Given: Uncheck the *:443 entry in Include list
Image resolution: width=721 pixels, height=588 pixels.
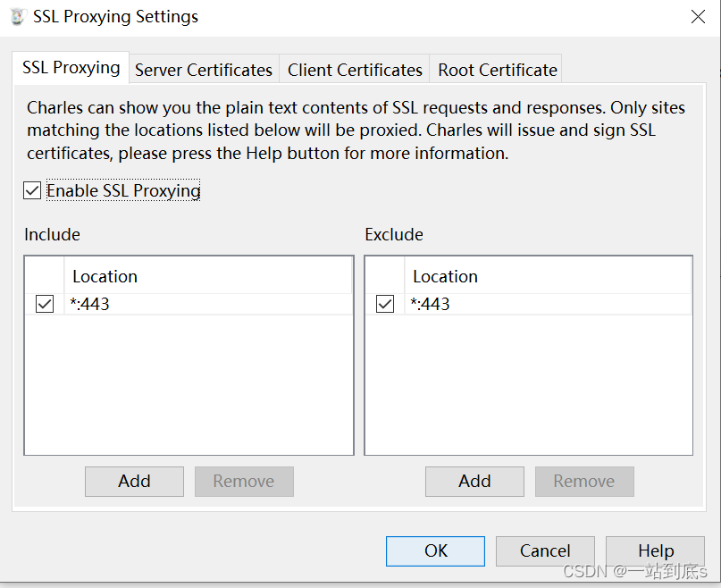Looking at the screenshot, I should coord(45,304).
